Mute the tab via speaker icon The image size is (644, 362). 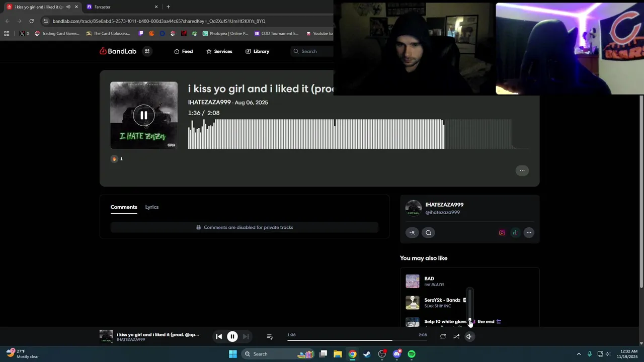[68, 7]
